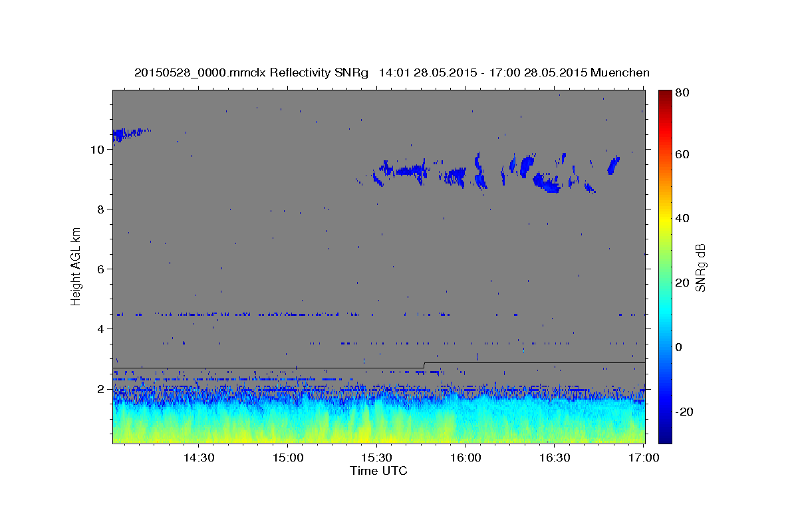Click the height tick label 6

(101, 269)
